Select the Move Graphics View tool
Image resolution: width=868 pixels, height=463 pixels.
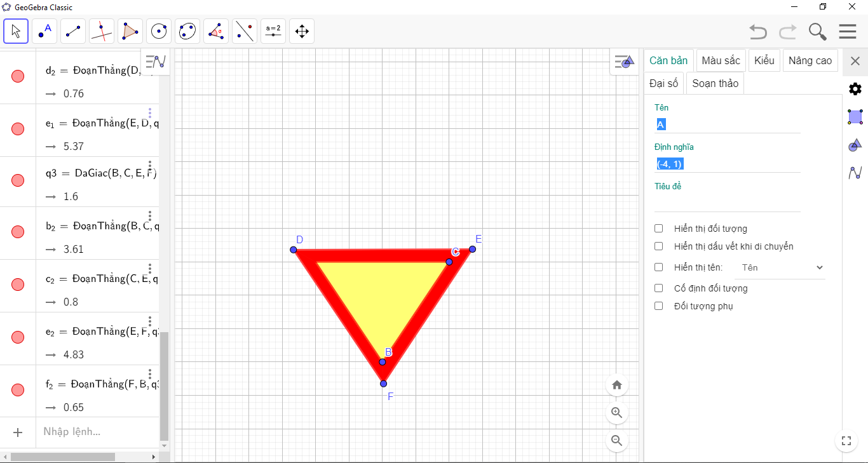coord(302,31)
